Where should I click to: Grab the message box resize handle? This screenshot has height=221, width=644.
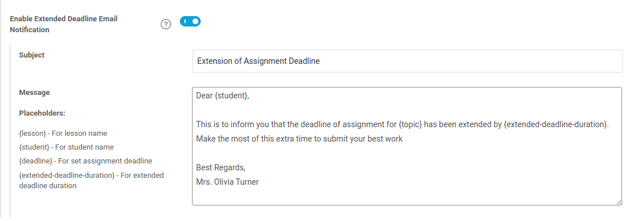pyautogui.click(x=619, y=202)
